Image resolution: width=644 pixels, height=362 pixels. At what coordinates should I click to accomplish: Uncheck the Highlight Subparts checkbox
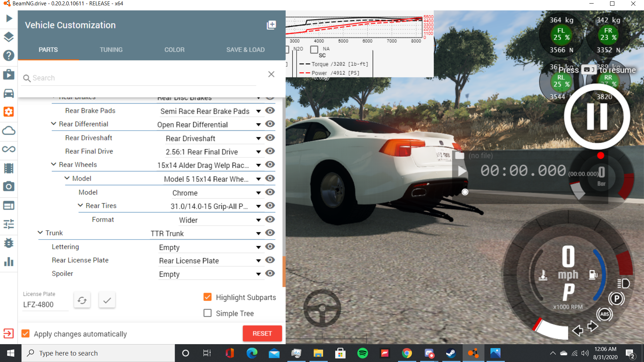point(207,297)
